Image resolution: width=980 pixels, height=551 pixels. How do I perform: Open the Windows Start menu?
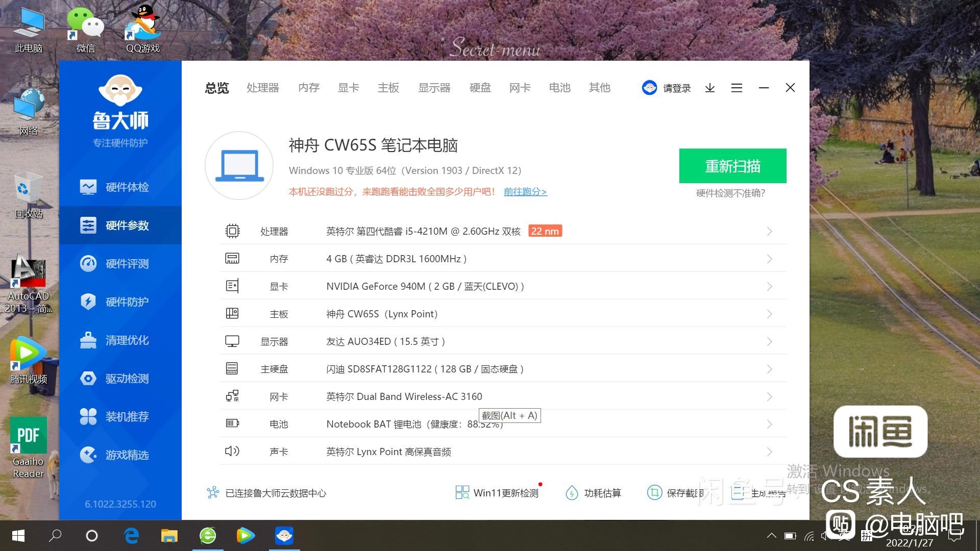click(x=18, y=536)
